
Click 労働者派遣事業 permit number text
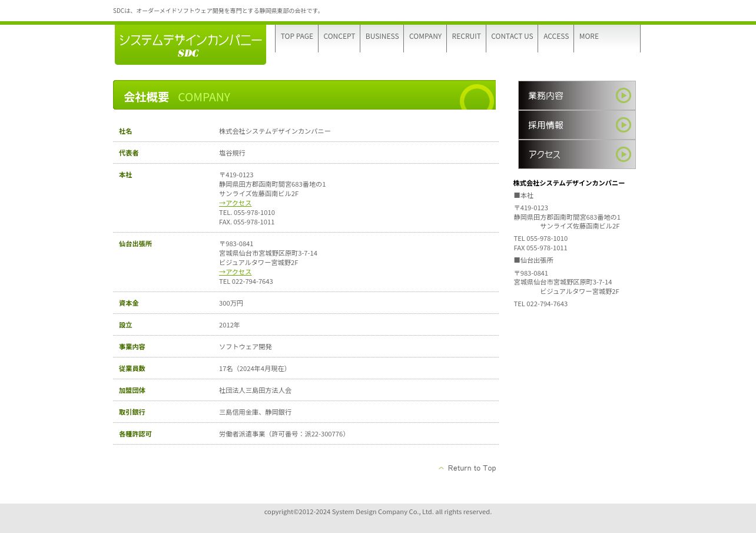284,434
